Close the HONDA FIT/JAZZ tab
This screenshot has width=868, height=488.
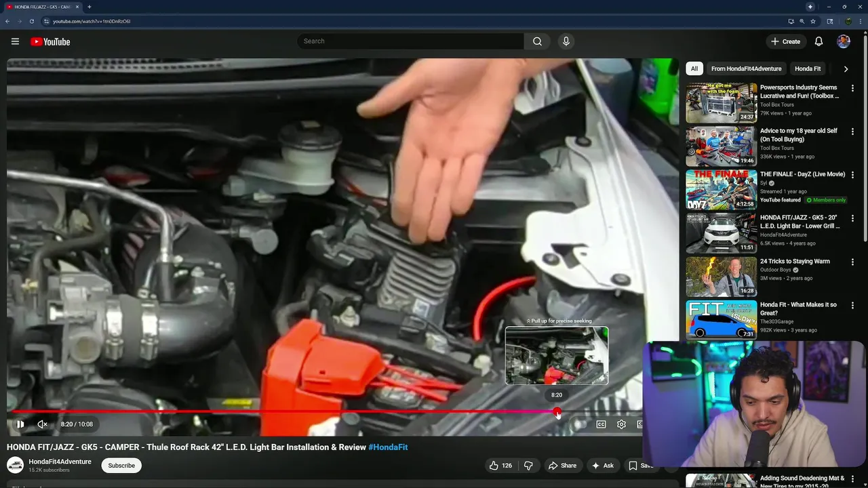77,7
